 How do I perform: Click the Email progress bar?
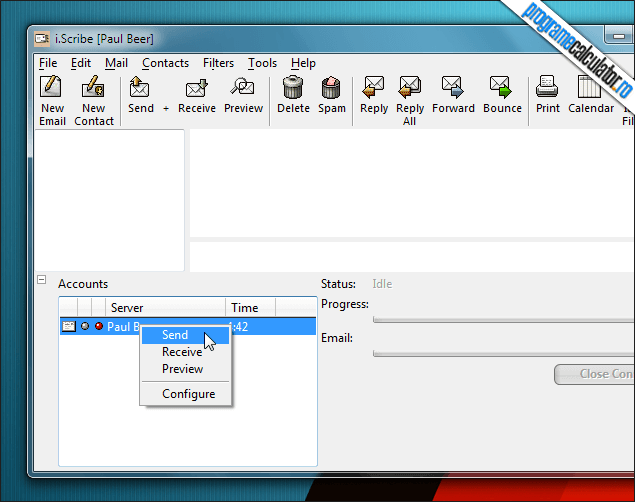click(503, 354)
